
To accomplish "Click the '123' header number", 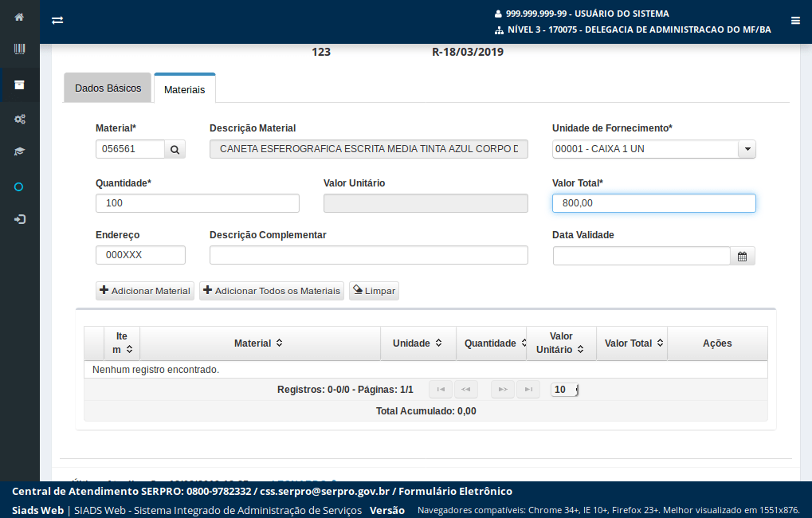I will point(321,52).
